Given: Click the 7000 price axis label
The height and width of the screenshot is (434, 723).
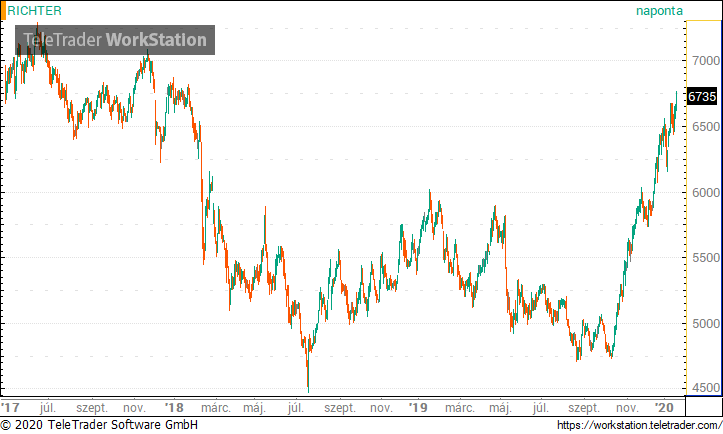Looking at the screenshot, I should 706,60.
